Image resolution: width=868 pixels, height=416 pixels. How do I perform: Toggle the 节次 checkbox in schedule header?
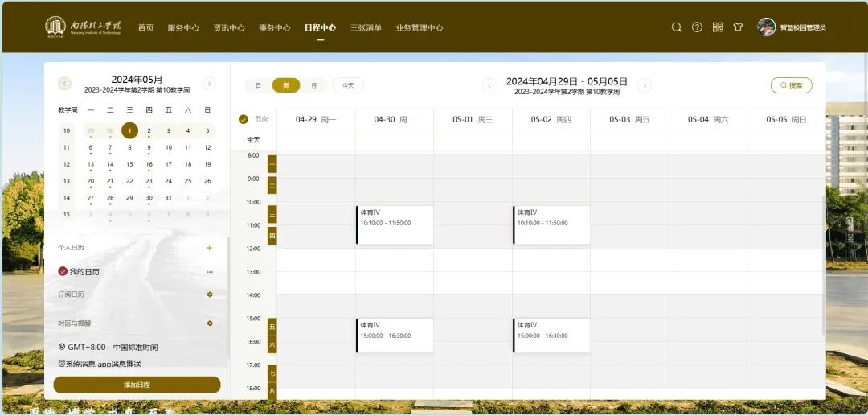244,119
